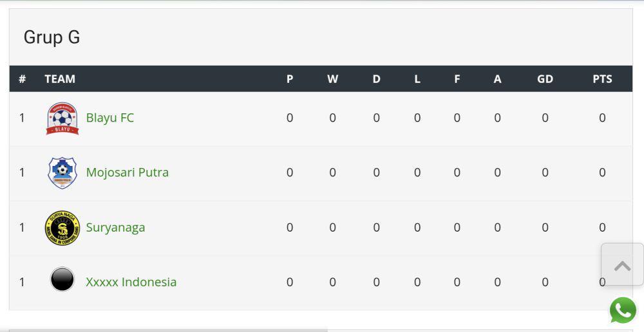Viewport: 644px width, 332px height.
Task: Click the A column header
Action: click(x=497, y=78)
